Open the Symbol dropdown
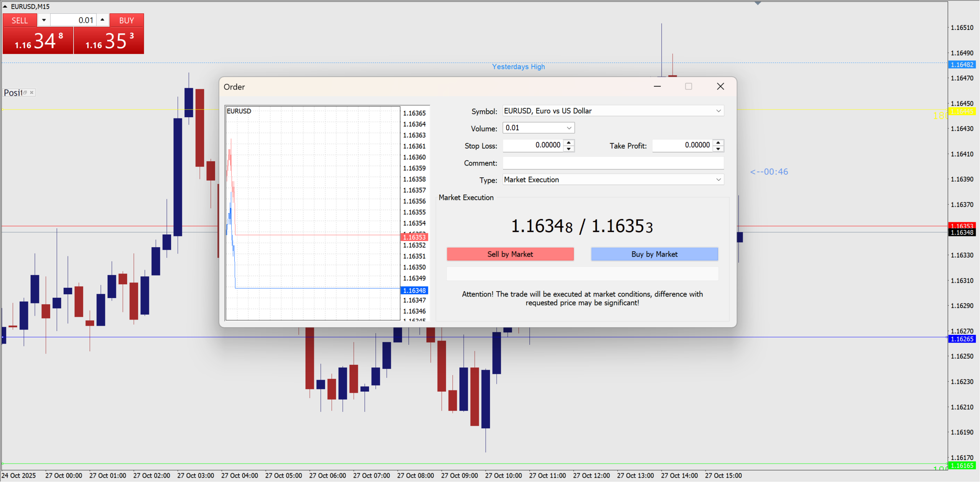This screenshot has width=980, height=482. [x=718, y=111]
